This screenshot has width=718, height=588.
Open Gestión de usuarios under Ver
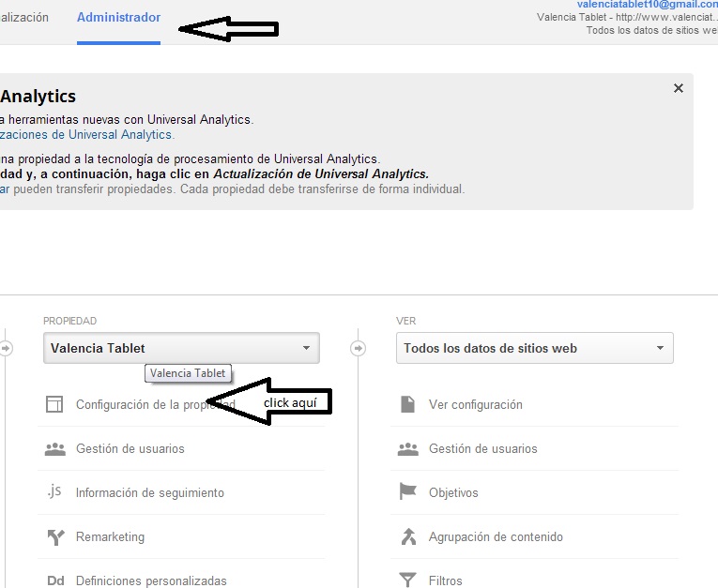coord(482,449)
